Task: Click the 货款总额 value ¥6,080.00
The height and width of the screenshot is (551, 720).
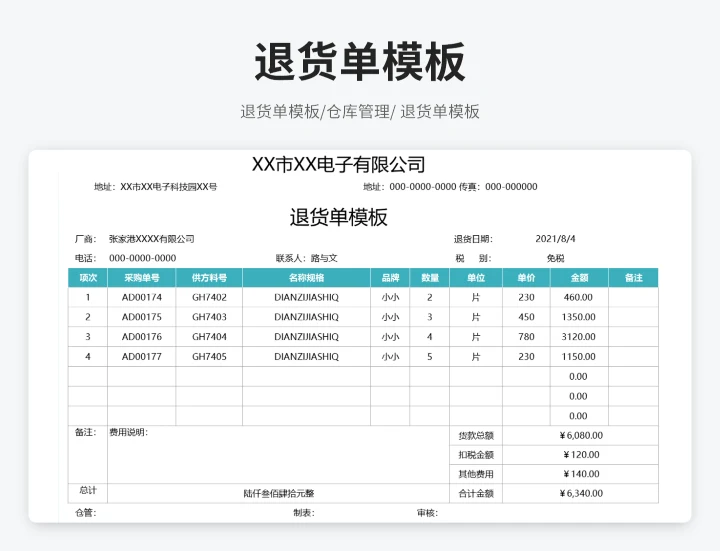Action: pyautogui.click(x=581, y=435)
